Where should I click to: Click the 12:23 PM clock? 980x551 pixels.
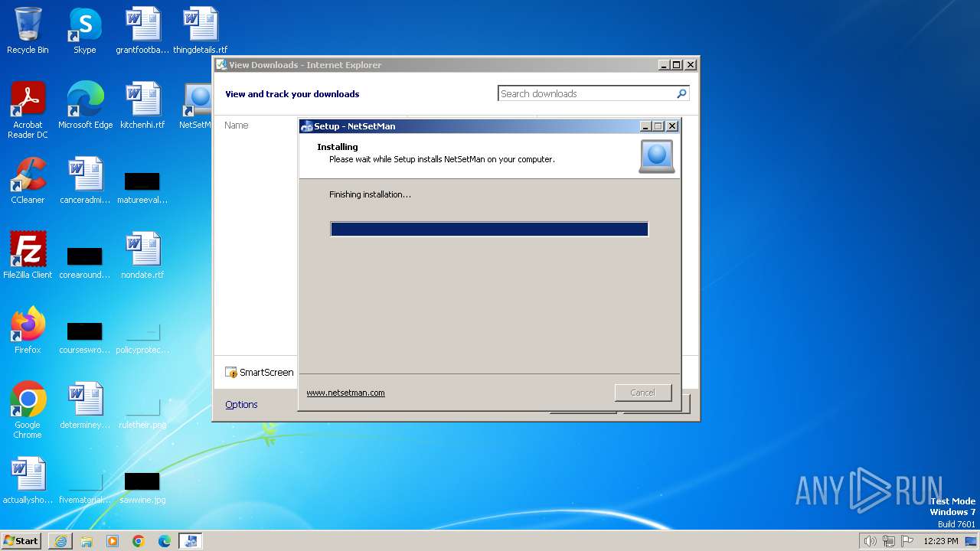pos(941,541)
